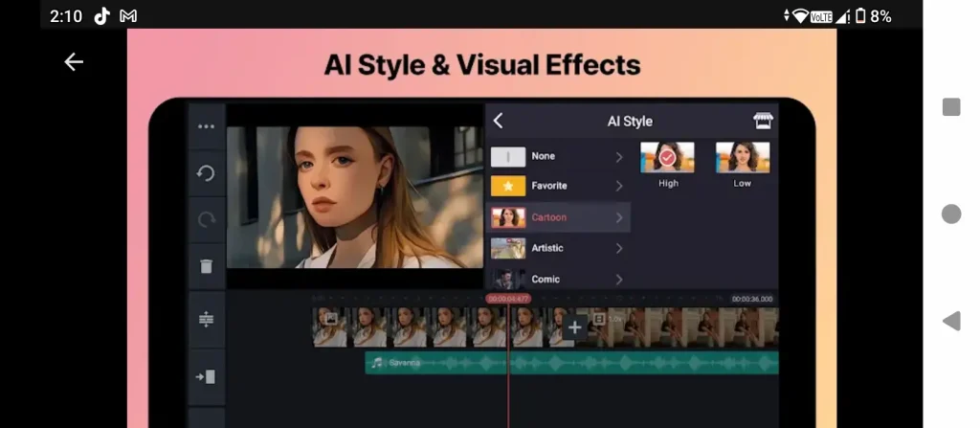
Task: Tap the jump-to-end icon in sidebar
Action: 206,376
